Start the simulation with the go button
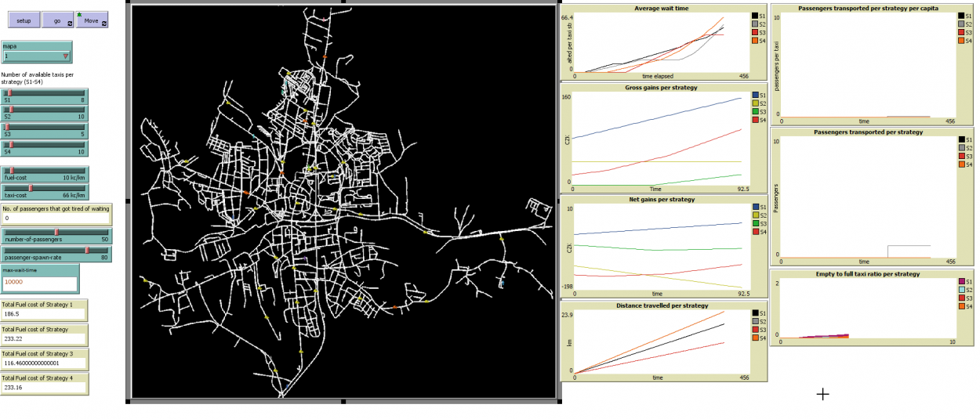Screen dimensions: 980x419 57,20
